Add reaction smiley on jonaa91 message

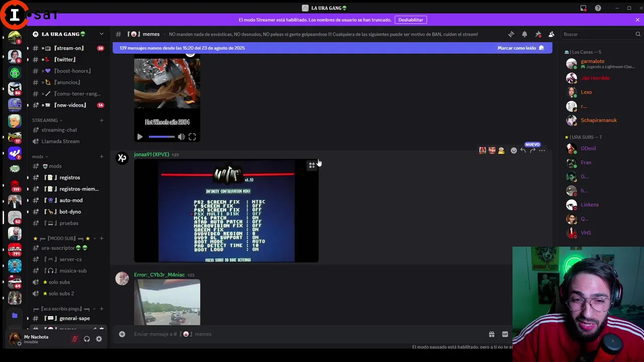514,150
